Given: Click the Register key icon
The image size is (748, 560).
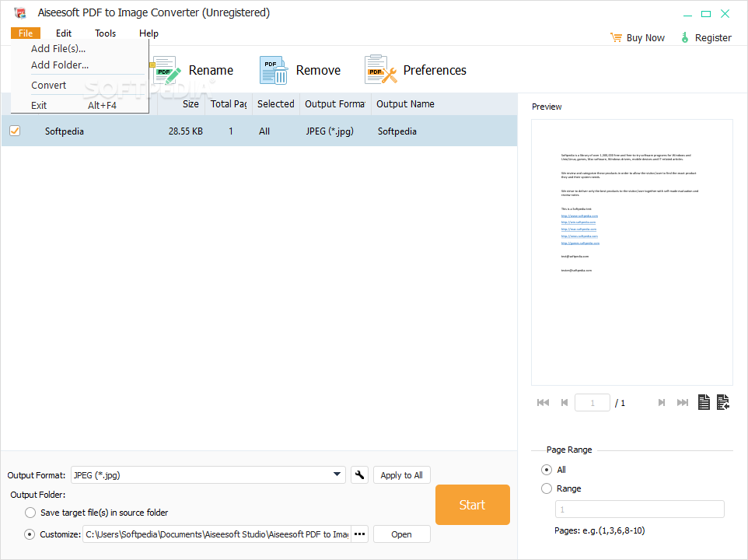Looking at the screenshot, I should [x=685, y=37].
